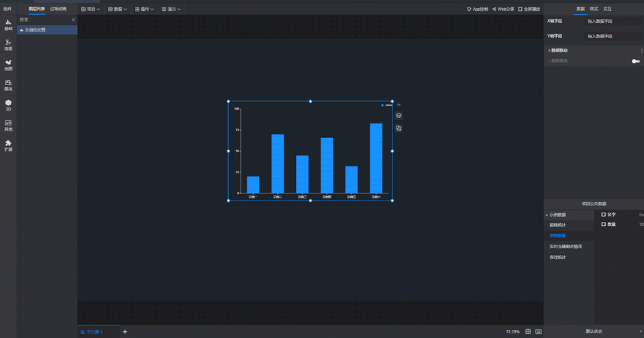
Task: Switch to the 交互 interaction tab
Action: pos(608,9)
